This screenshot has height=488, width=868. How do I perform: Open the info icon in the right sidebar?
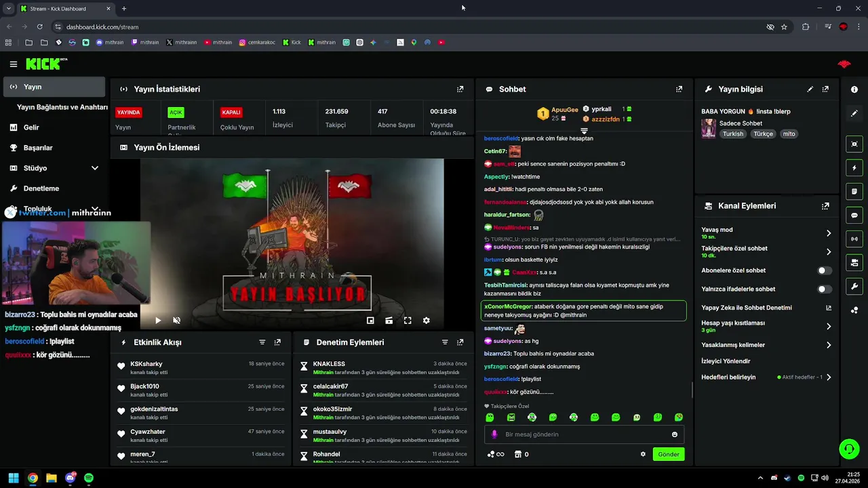854,89
